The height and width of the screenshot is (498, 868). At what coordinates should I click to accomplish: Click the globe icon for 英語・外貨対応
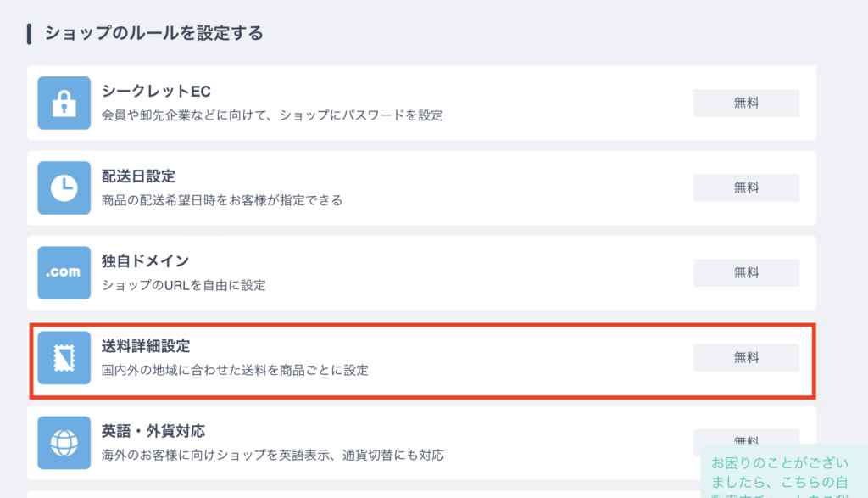64,443
